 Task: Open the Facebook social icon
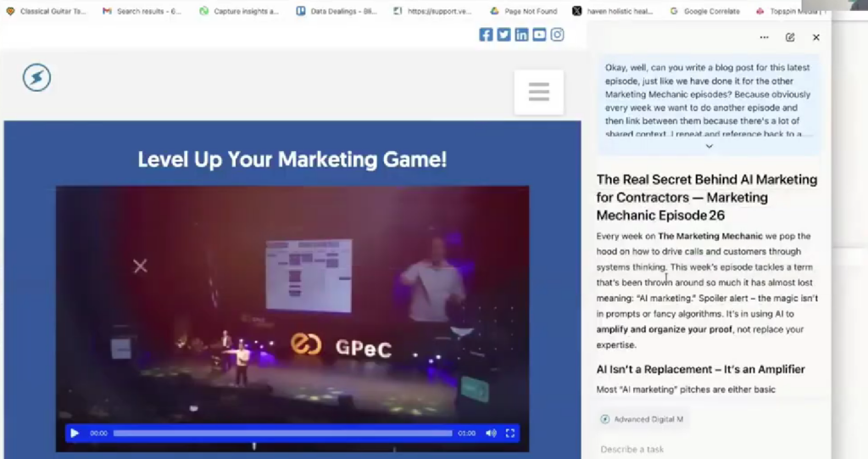click(x=486, y=35)
